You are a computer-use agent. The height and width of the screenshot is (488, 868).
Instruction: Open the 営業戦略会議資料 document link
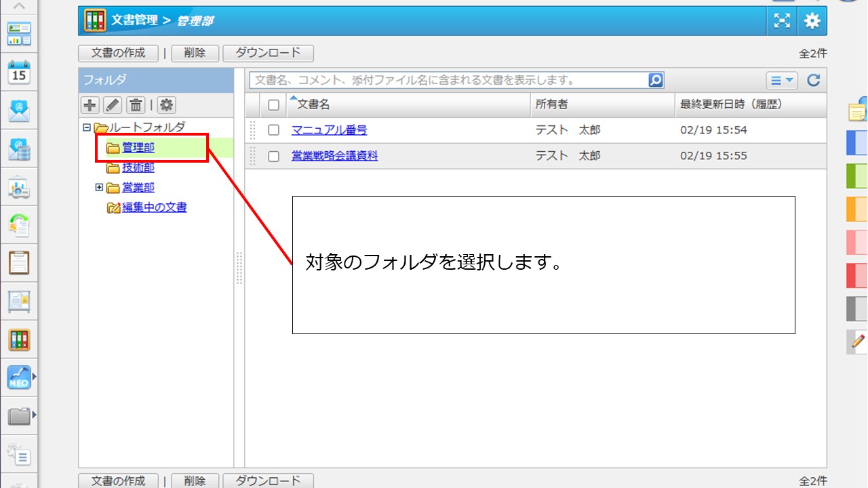click(x=334, y=156)
